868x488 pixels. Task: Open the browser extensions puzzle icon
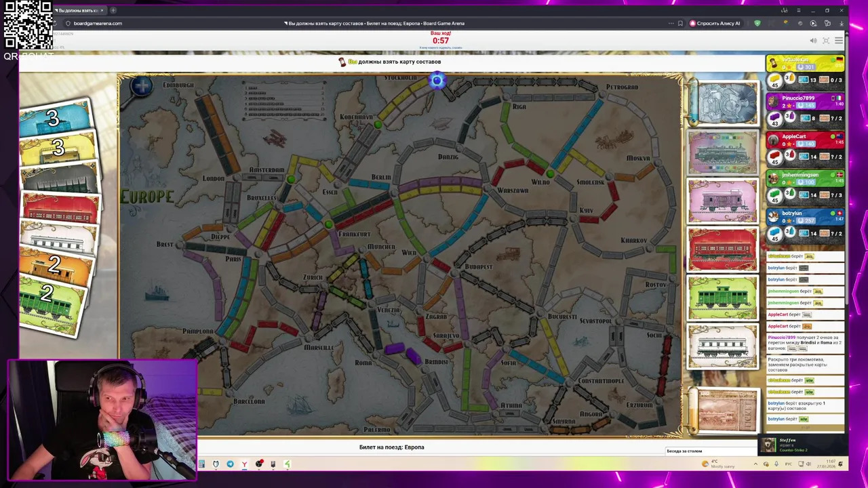[827, 23]
